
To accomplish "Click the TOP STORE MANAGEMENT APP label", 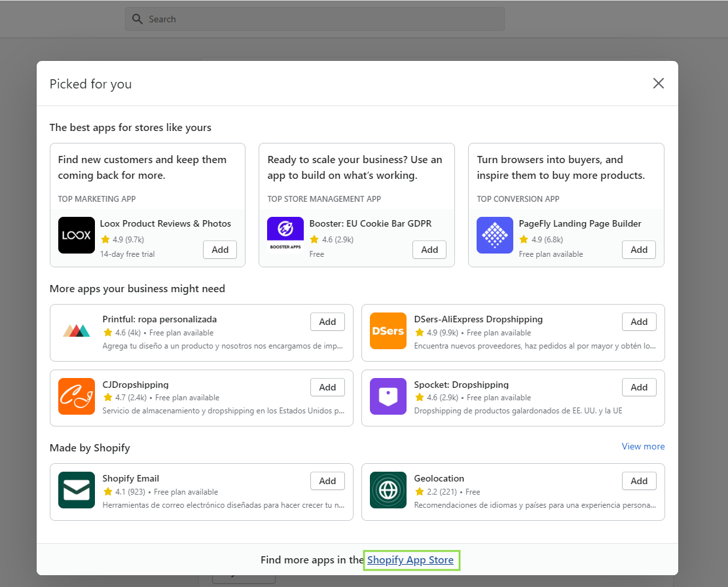I will (324, 199).
